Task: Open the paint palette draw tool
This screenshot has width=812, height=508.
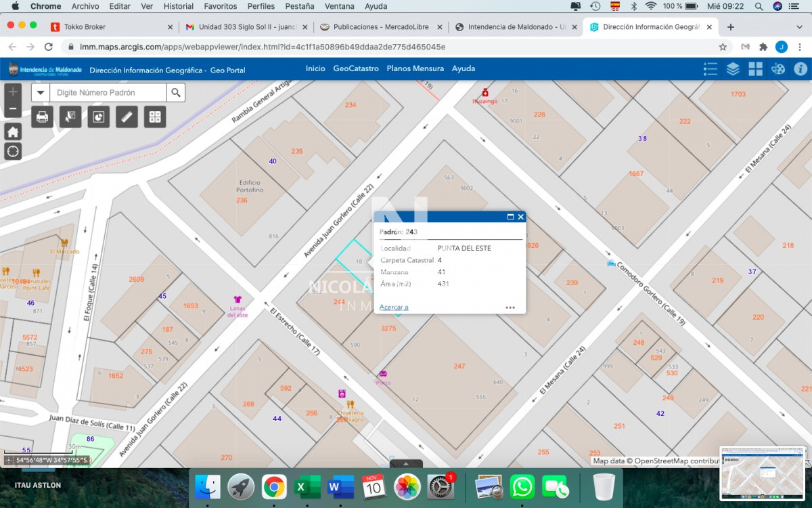Action: (x=778, y=69)
